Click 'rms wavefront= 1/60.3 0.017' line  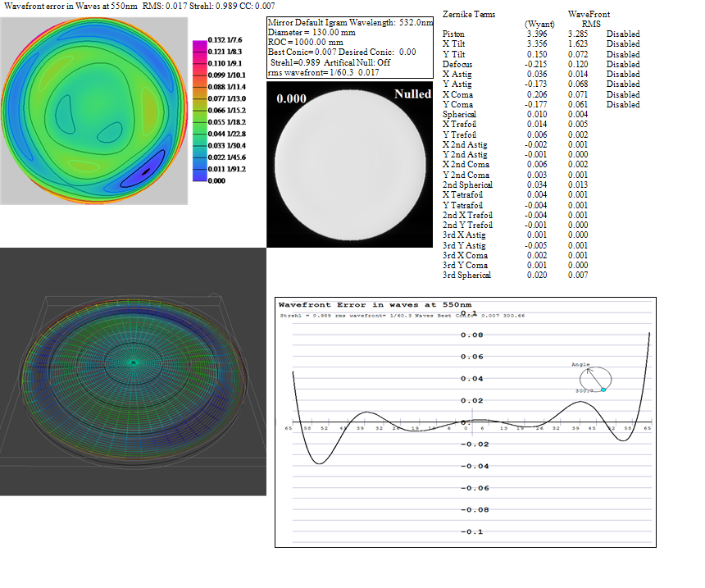(323, 72)
